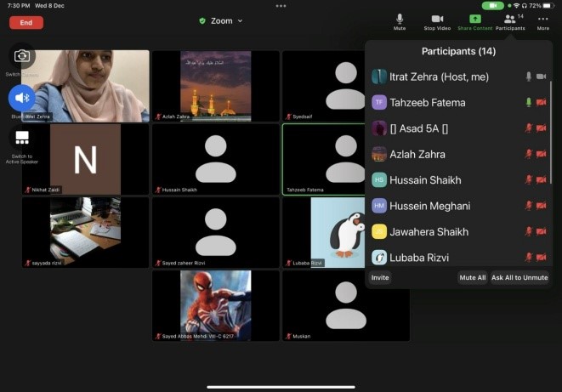Click the Switch Camera icon
The height and width of the screenshot is (392, 562).
[x=22, y=56]
